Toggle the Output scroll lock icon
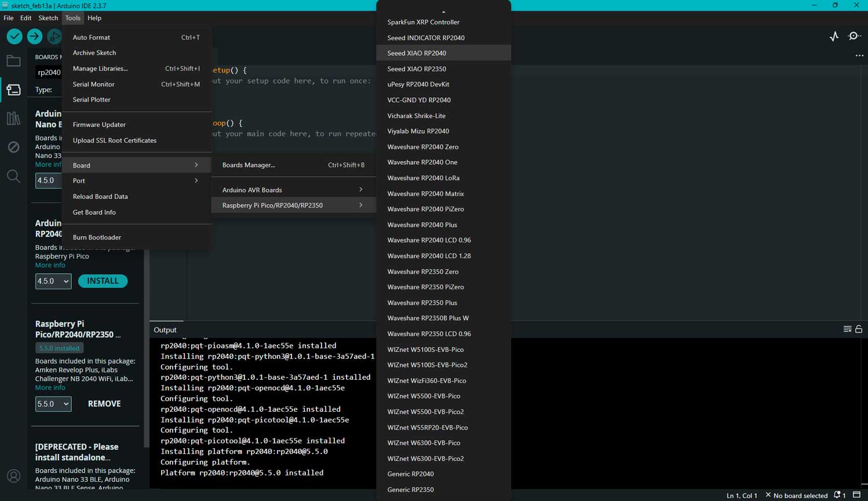Image resolution: width=868 pixels, height=501 pixels. click(x=859, y=329)
